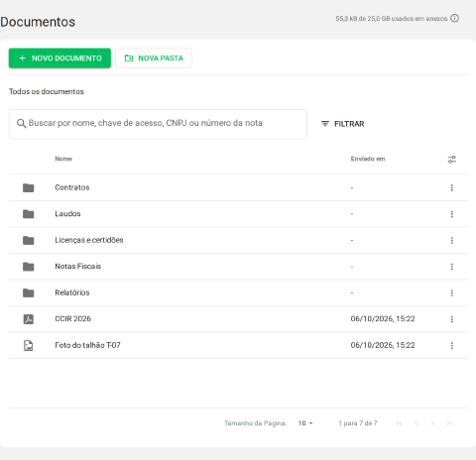Click the Notas Fiscais folder icon
The height and width of the screenshot is (460, 476).
point(29,267)
